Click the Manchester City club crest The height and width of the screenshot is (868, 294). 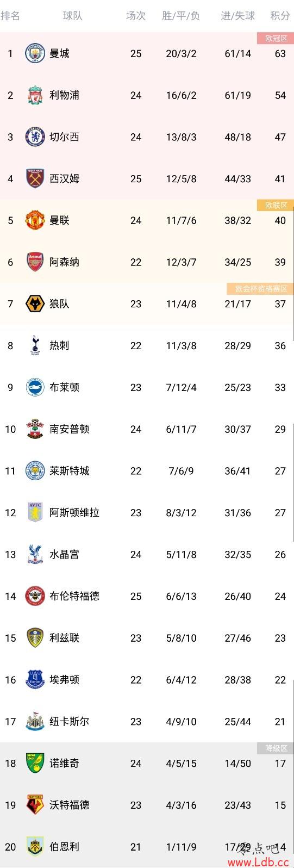coord(35,53)
